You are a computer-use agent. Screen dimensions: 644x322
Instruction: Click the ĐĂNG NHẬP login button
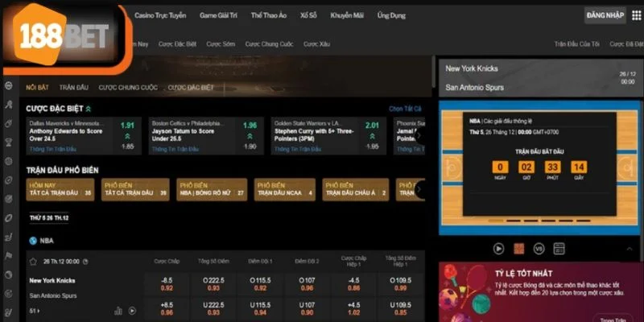605,15
